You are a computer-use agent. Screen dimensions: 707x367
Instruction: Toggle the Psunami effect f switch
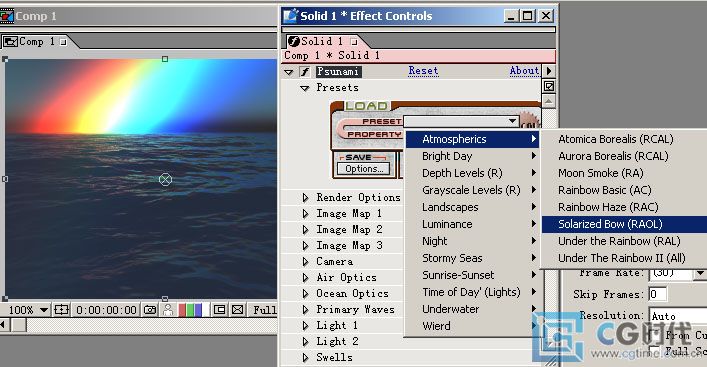pyautogui.click(x=305, y=71)
